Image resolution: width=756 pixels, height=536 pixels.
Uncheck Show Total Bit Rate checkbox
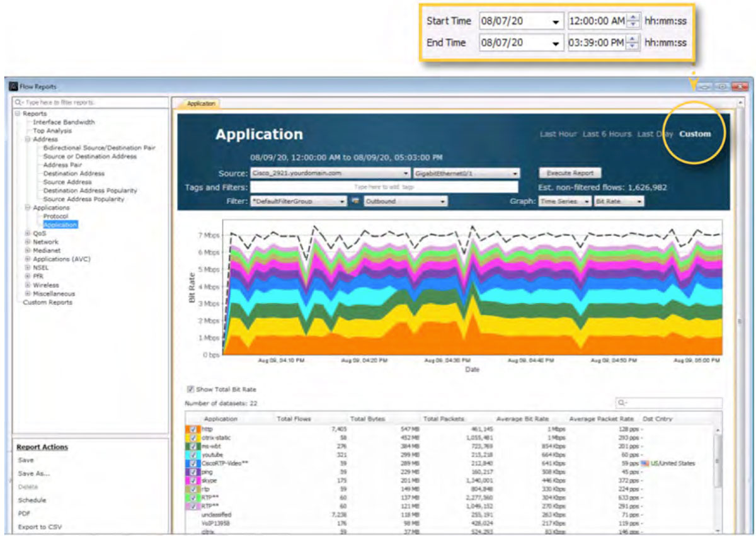191,389
